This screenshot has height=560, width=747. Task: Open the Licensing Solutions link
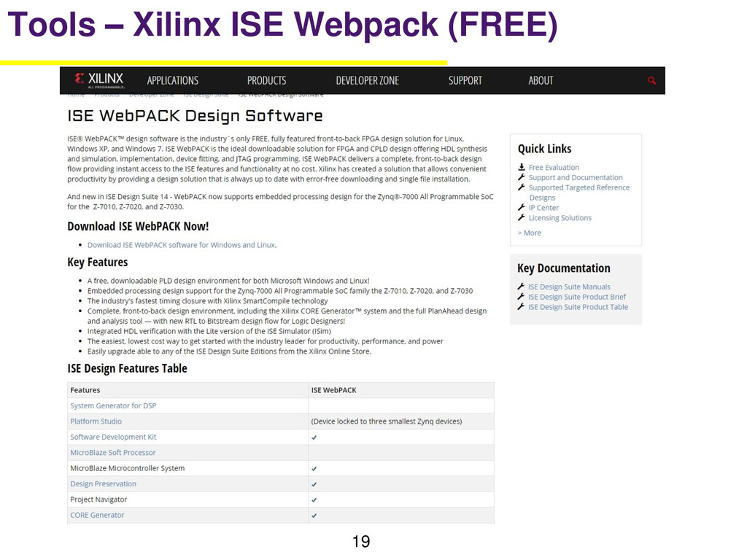[560, 218]
